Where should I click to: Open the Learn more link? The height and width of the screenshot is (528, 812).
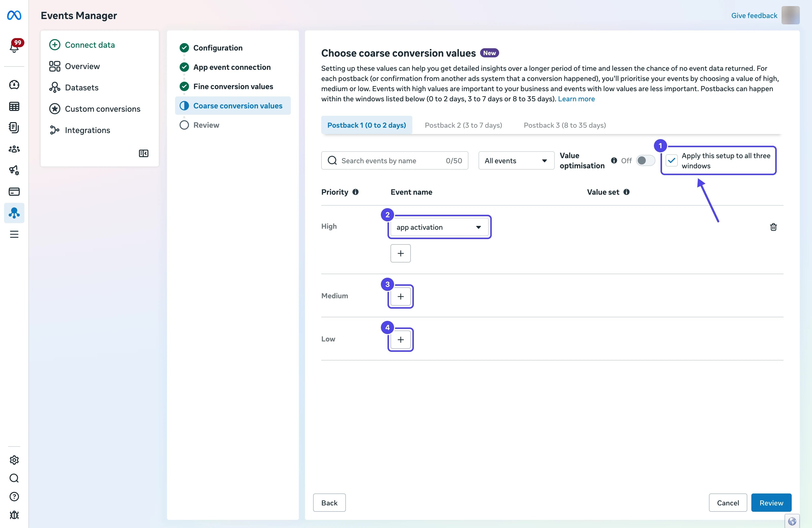coord(576,99)
